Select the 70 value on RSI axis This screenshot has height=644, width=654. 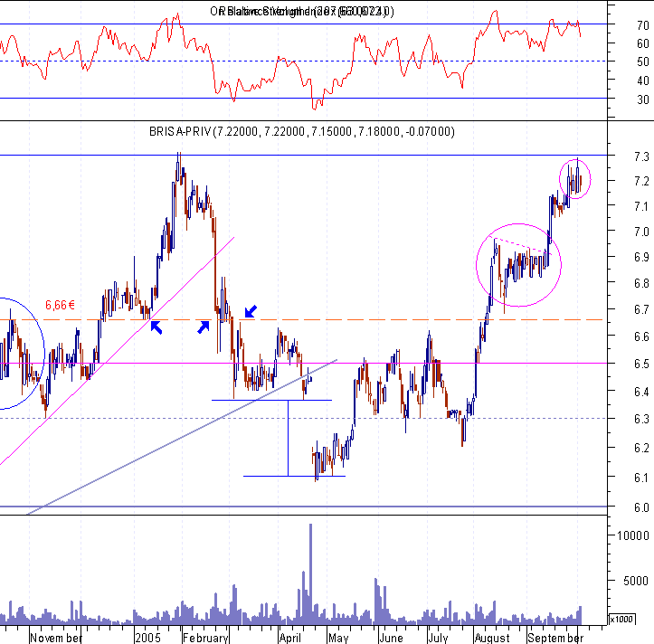[x=643, y=25]
